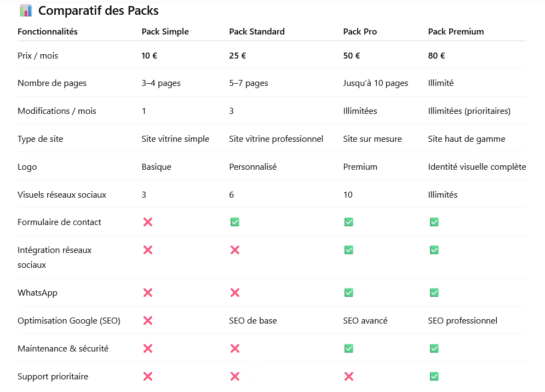Click the Fonctionnalités column header
This screenshot has width=545, height=392.
coord(48,32)
